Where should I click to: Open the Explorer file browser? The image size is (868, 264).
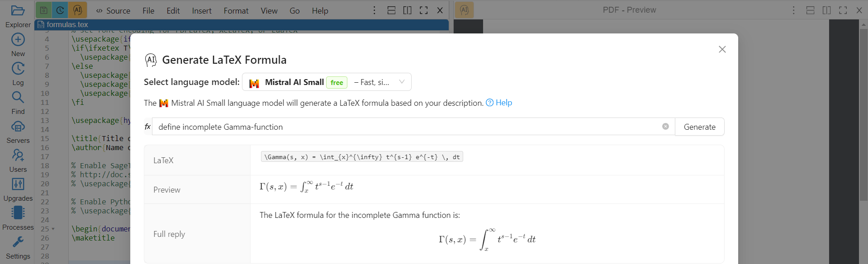pyautogui.click(x=18, y=16)
